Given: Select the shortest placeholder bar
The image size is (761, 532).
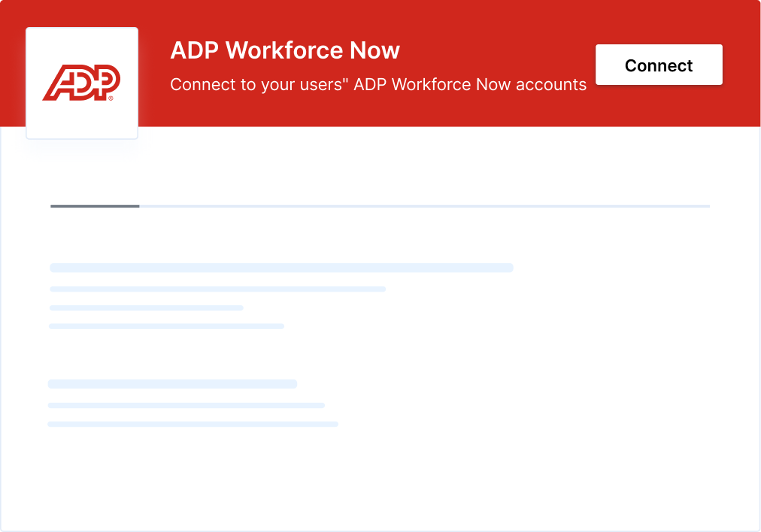Looking at the screenshot, I should [146, 307].
